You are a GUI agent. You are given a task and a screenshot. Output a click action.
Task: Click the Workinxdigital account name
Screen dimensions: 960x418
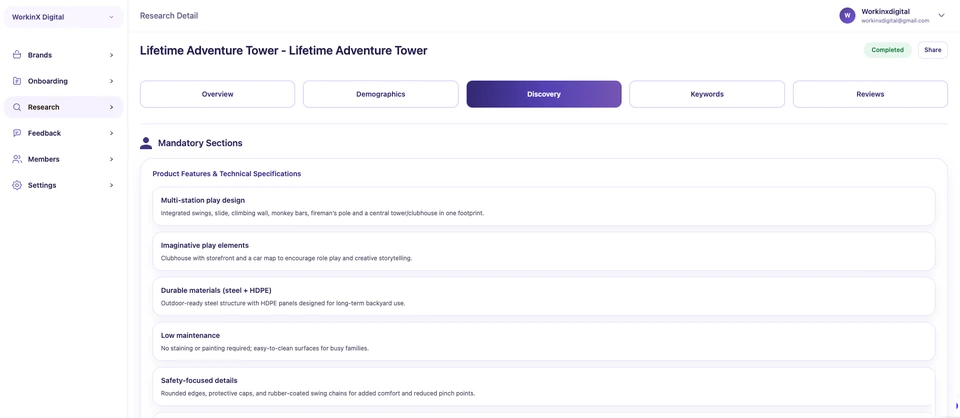point(887,11)
